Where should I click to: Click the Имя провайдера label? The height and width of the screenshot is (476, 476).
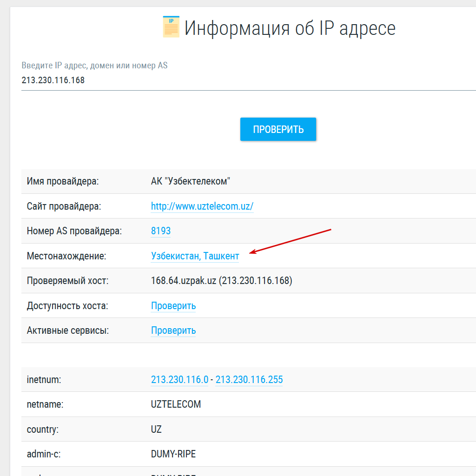point(63,181)
